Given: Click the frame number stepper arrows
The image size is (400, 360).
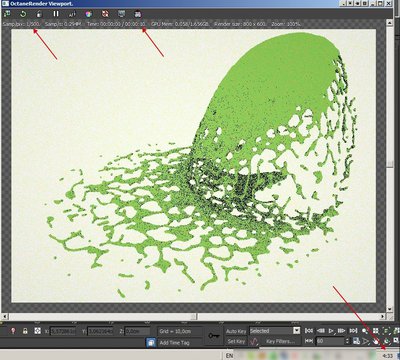Looking at the screenshot, I should click(x=347, y=341).
